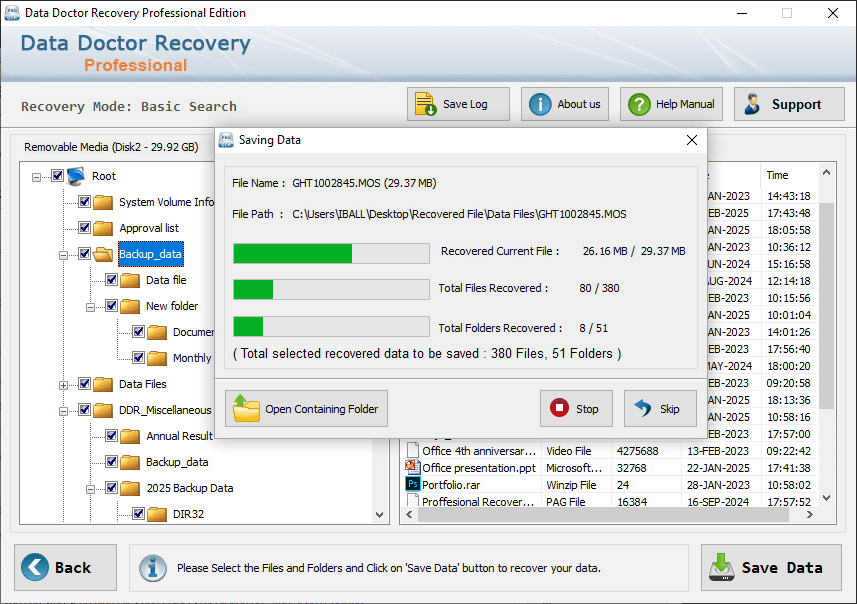The height and width of the screenshot is (604, 857).
Task: Click the Video File type cell
Action: click(x=569, y=451)
